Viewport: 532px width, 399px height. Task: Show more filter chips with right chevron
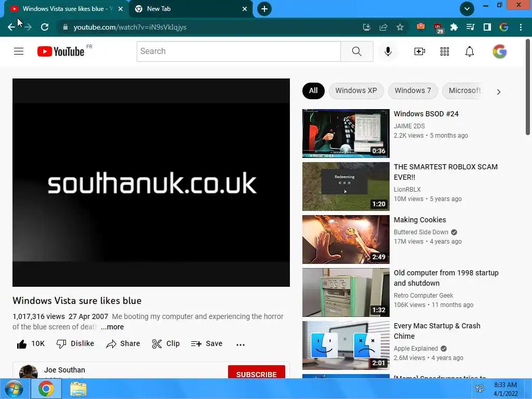pos(498,91)
